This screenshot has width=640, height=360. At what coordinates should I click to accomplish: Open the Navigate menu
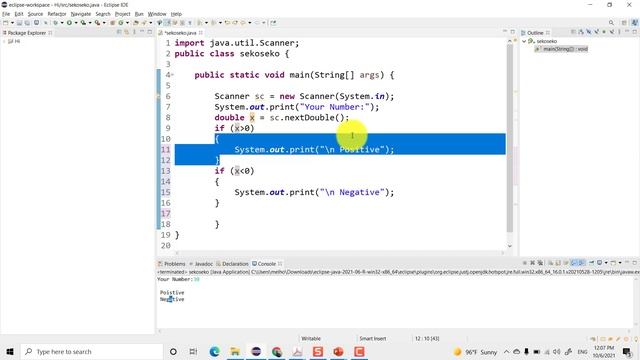click(x=81, y=14)
